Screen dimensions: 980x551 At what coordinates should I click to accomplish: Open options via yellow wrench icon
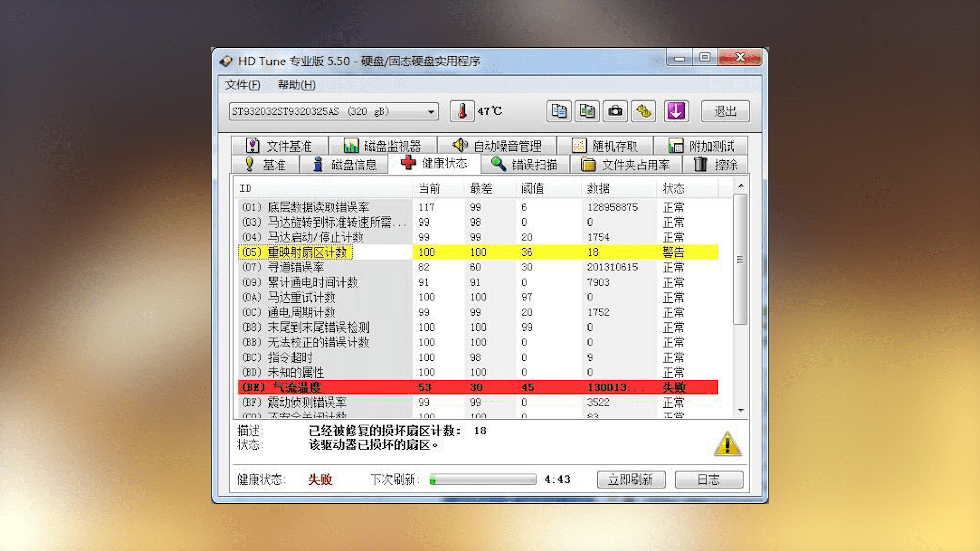pyautogui.click(x=644, y=111)
